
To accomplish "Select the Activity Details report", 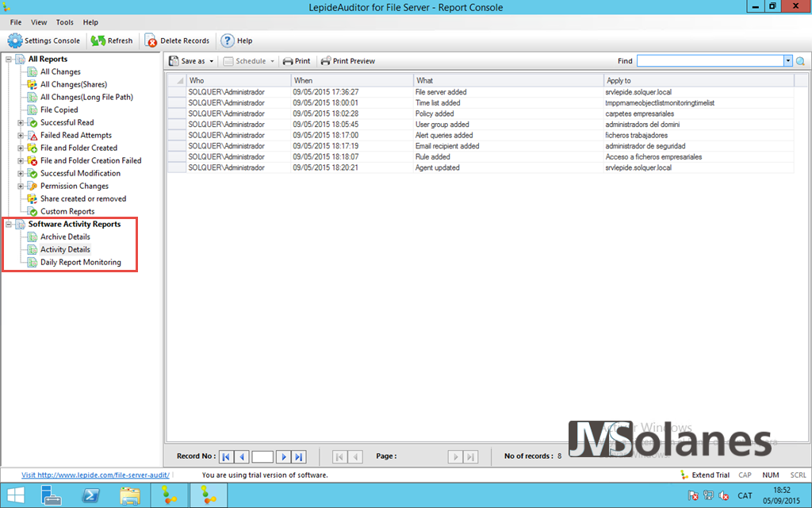I will pyautogui.click(x=65, y=249).
